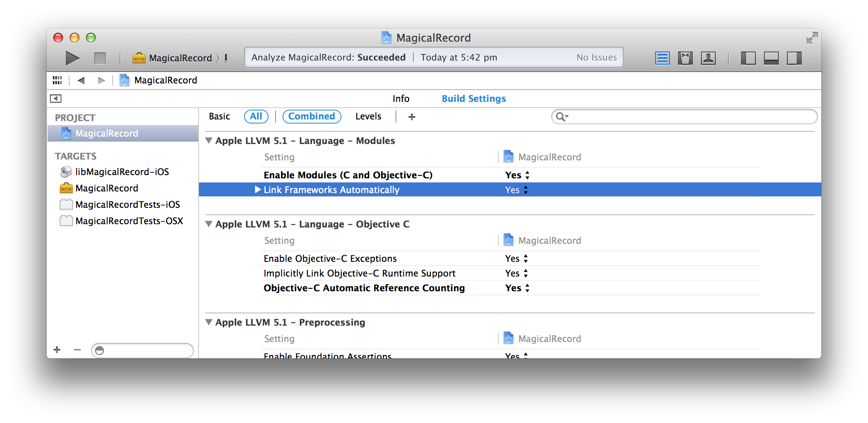The width and height of the screenshot is (868, 423).
Task: Change Enable Objective-C Exceptions value
Action: [517, 259]
